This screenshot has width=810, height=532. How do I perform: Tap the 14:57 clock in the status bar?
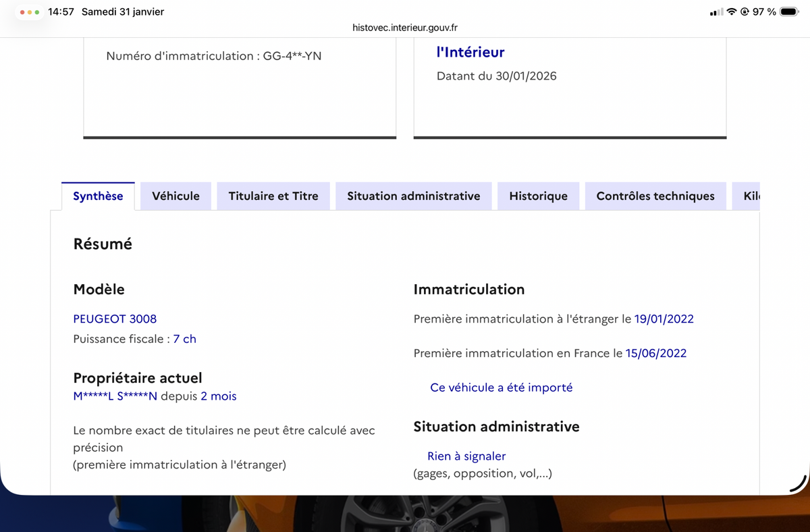[61, 12]
